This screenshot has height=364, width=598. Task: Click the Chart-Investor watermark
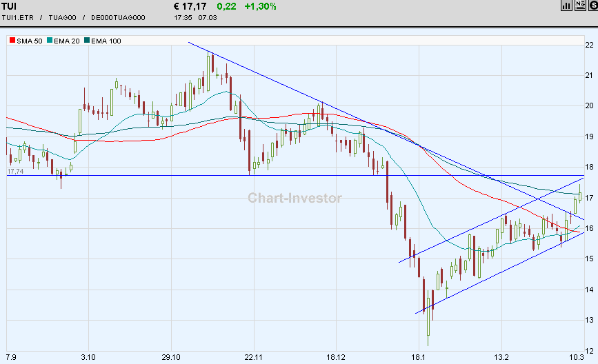pyautogui.click(x=295, y=198)
